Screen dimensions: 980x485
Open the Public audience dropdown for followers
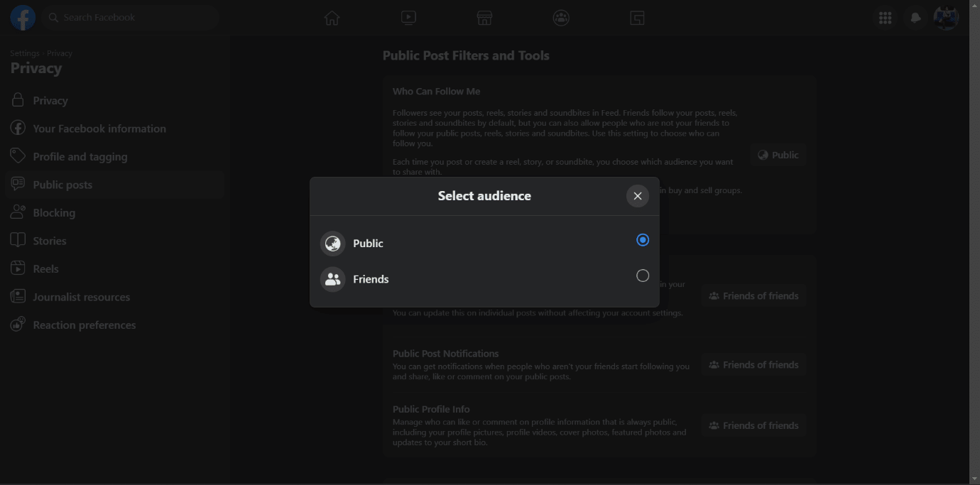coord(778,155)
